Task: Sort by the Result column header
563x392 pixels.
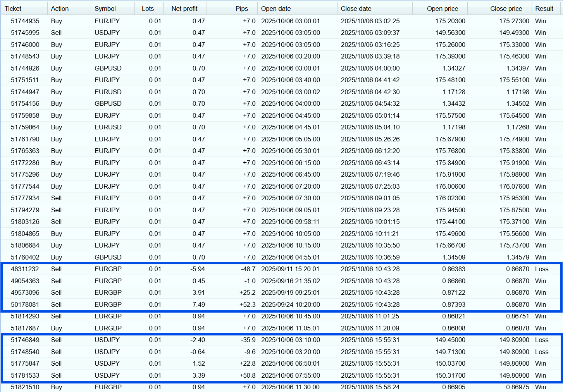Action: point(544,9)
